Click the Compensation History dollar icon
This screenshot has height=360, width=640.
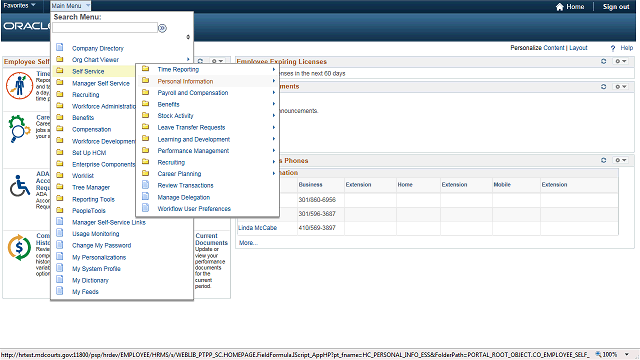coord(19,247)
